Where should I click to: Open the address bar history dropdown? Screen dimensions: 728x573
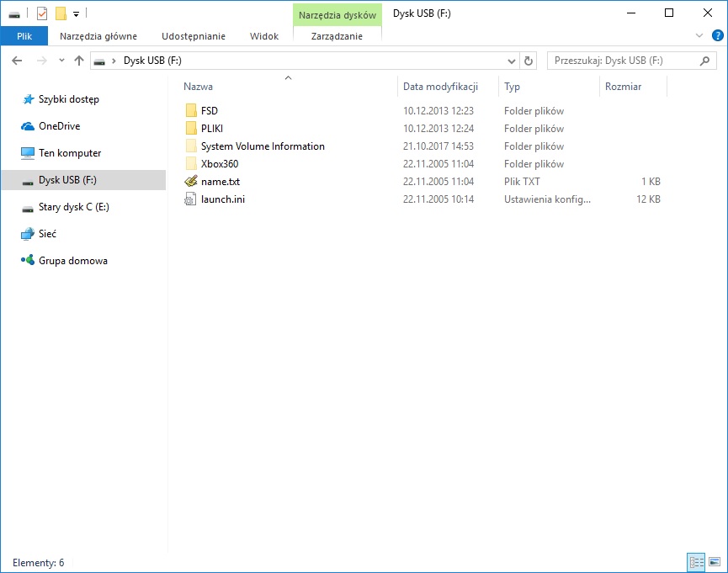coord(511,61)
